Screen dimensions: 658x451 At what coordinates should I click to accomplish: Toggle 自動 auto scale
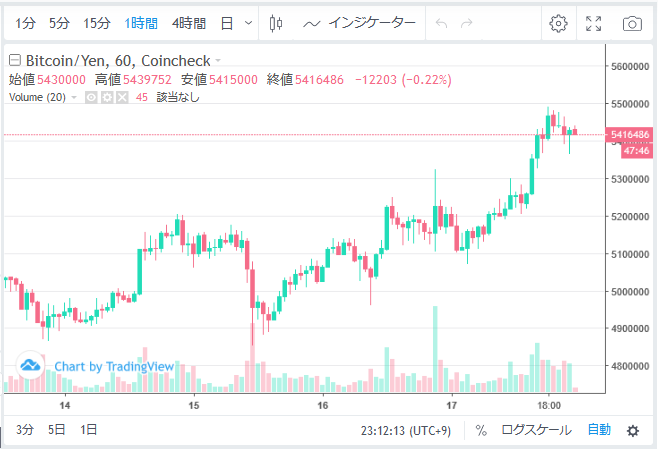coord(598,430)
